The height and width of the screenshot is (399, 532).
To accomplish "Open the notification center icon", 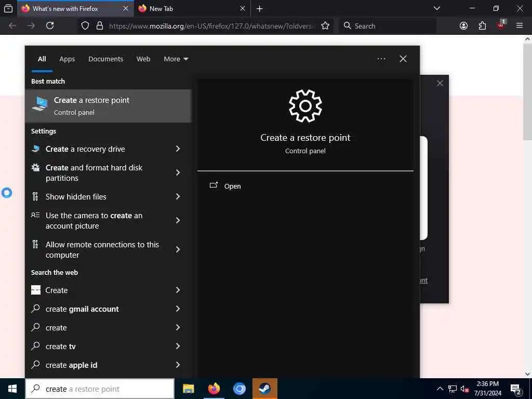I will [x=516, y=389].
